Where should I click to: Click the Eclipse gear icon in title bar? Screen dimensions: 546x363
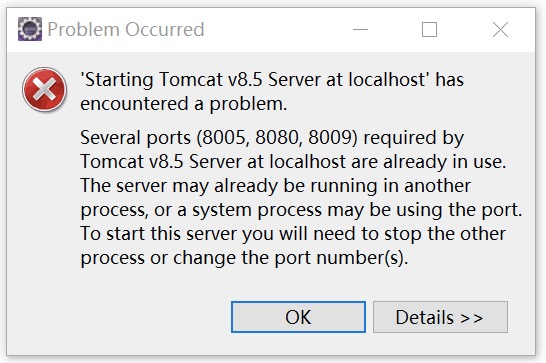(30, 29)
